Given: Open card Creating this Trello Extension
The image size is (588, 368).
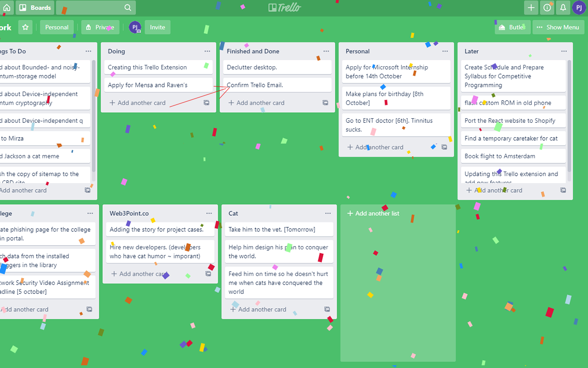Looking at the screenshot, I should [x=158, y=67].
